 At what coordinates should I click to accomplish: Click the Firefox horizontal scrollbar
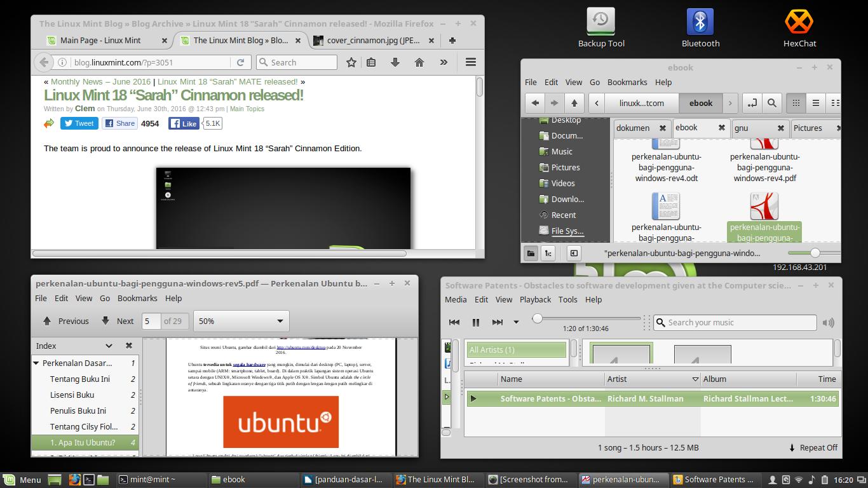219,254
